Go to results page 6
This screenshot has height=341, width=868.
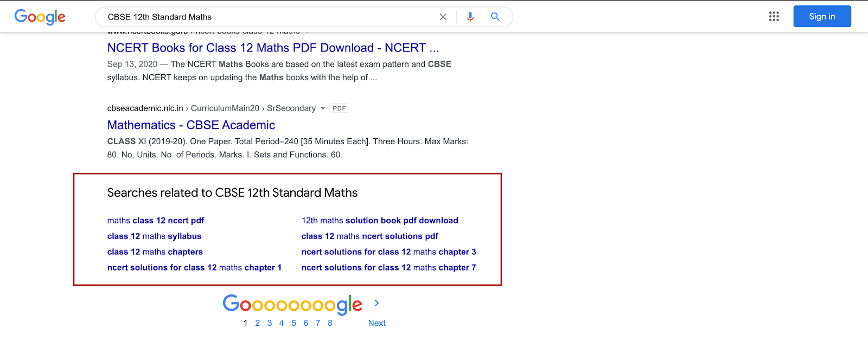point(306,323)
